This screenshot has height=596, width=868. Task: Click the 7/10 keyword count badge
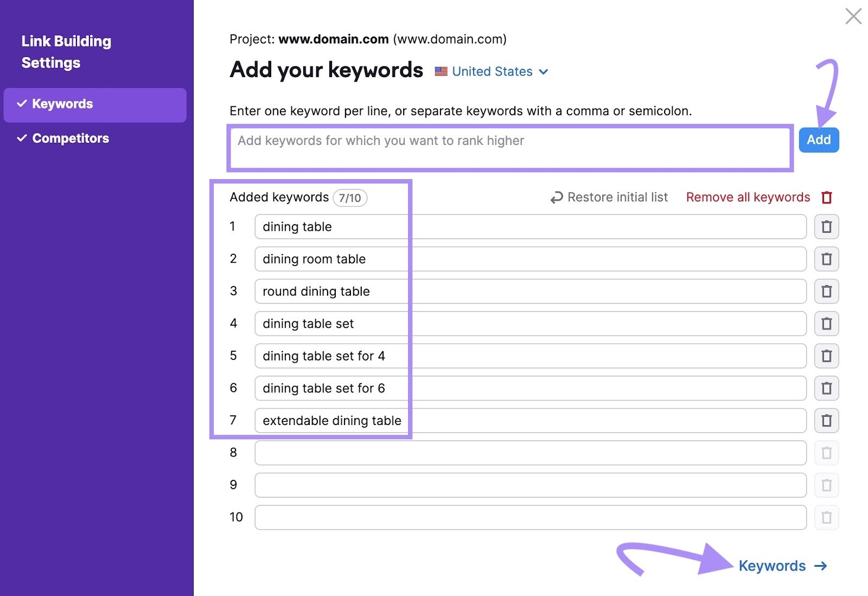(350, 198)
